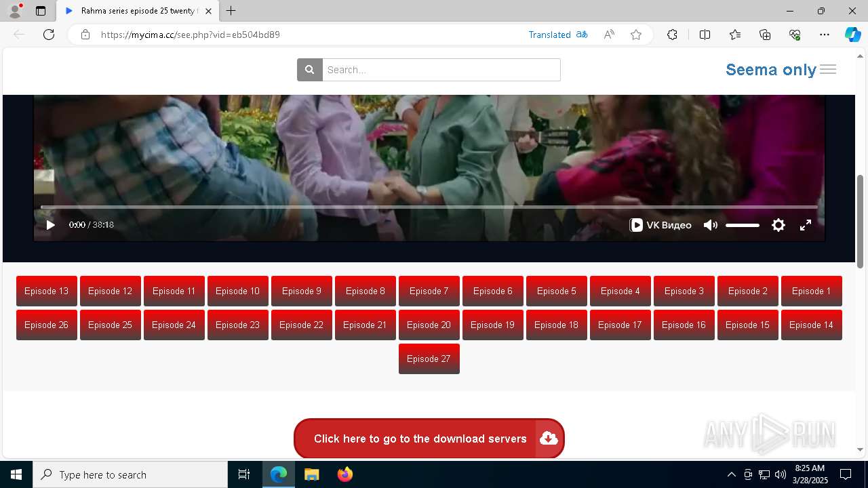Open Edge profile icon
This screenshot has height=488, width=868.
tap(15, 11)
